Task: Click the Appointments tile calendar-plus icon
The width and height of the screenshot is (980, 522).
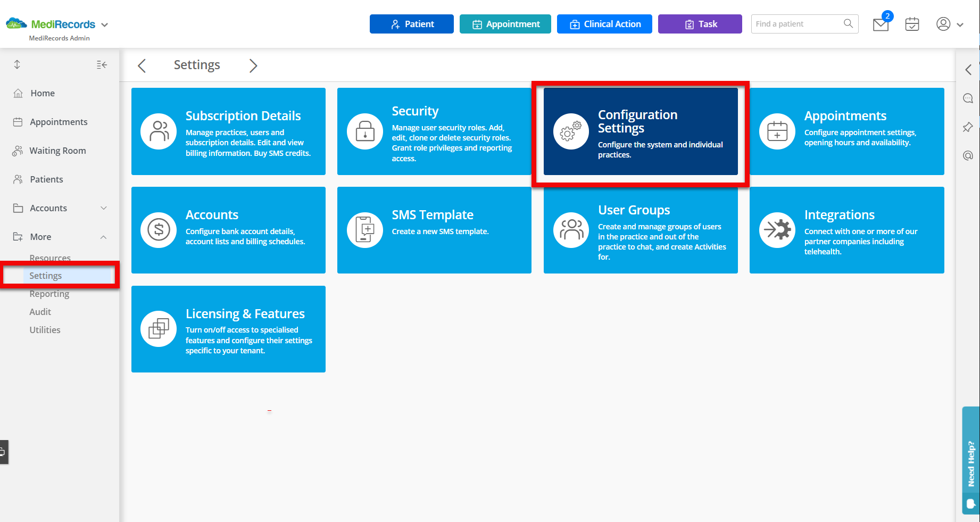Action: click(777, 131)
